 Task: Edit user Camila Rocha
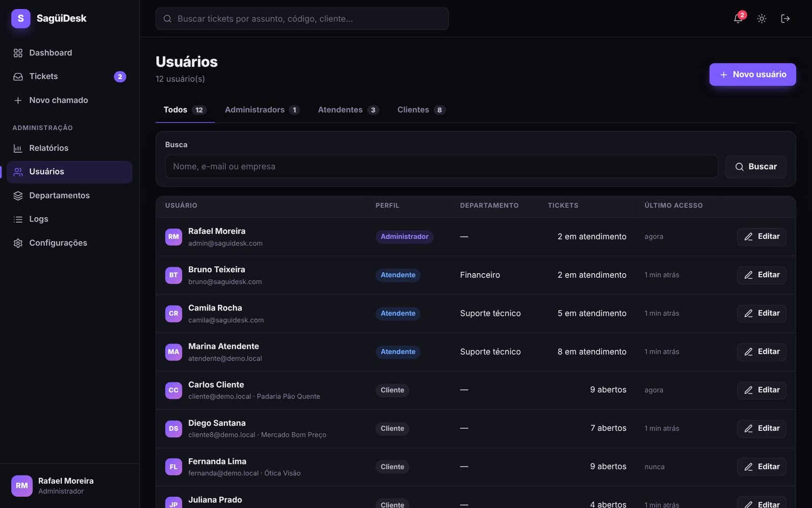762,313
